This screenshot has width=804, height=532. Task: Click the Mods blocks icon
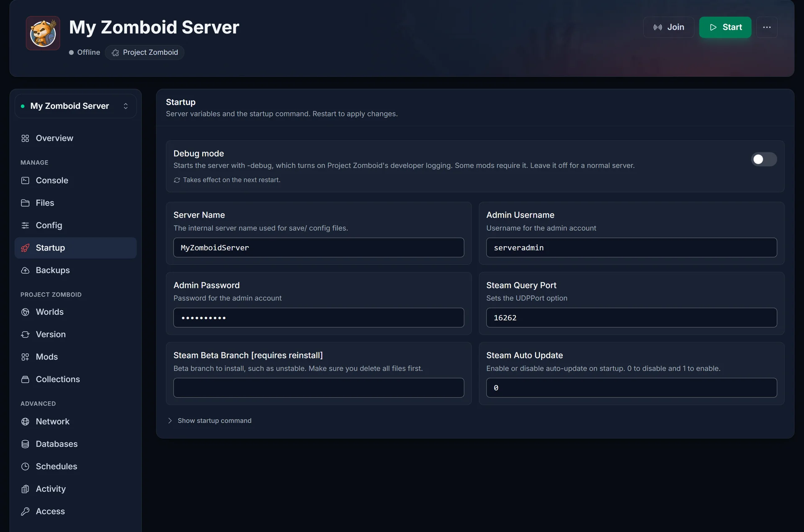(25, 357)
